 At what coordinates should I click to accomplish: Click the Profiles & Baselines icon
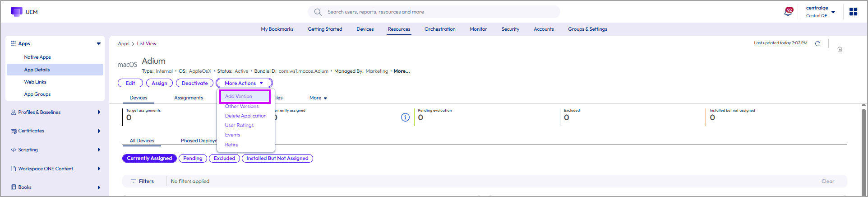14,112
